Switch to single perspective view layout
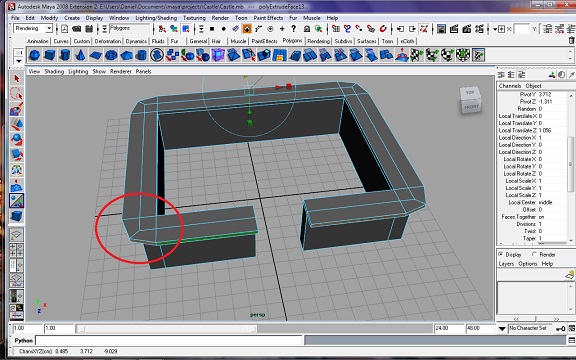576x360 pixels. pos(17,235)
